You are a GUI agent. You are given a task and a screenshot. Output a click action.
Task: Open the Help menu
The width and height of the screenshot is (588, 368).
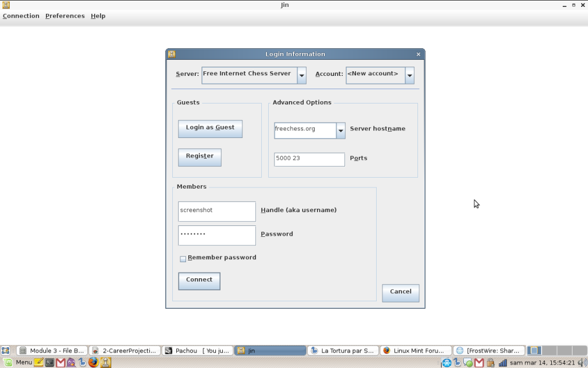click(x=98, y=16)
